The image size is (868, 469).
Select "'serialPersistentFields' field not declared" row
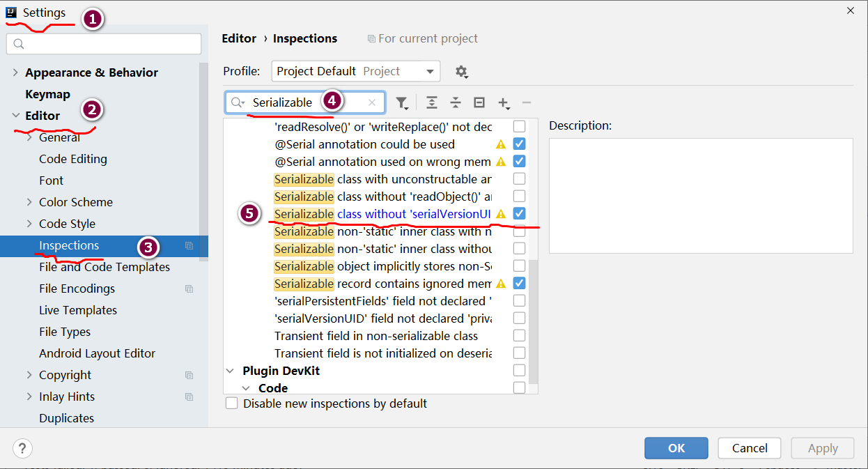pyautogui.click(x=382, y=301)
